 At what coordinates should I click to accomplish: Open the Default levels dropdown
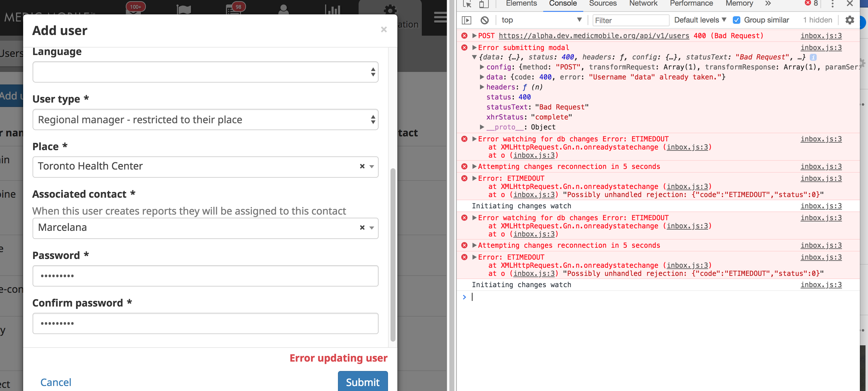click(700, 20)
